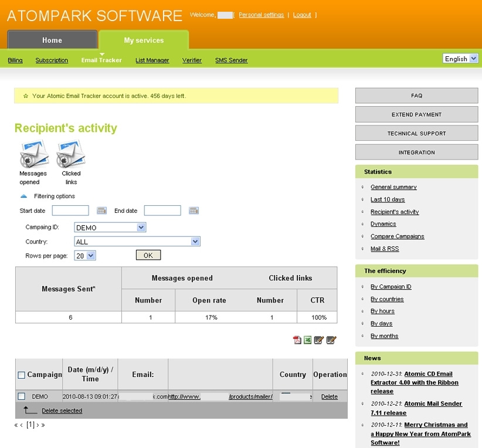Open the Subscription menu item
The height and width of the screenshot is (448, 482).
[x=52, y=60]
